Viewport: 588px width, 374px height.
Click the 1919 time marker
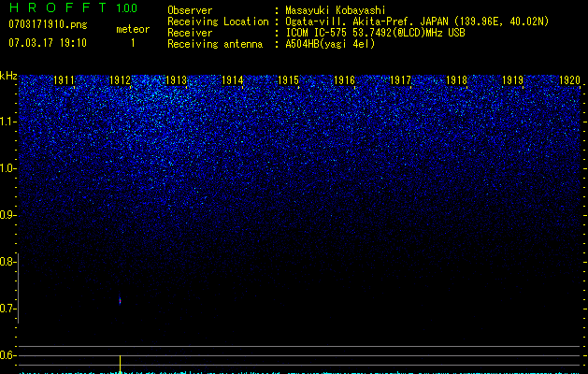coord(512,80)
